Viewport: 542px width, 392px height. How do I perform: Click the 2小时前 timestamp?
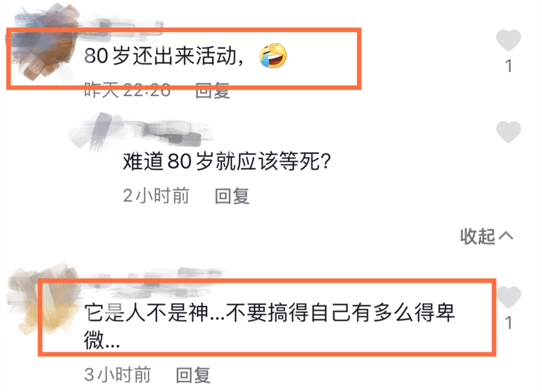tap(156, 196)
